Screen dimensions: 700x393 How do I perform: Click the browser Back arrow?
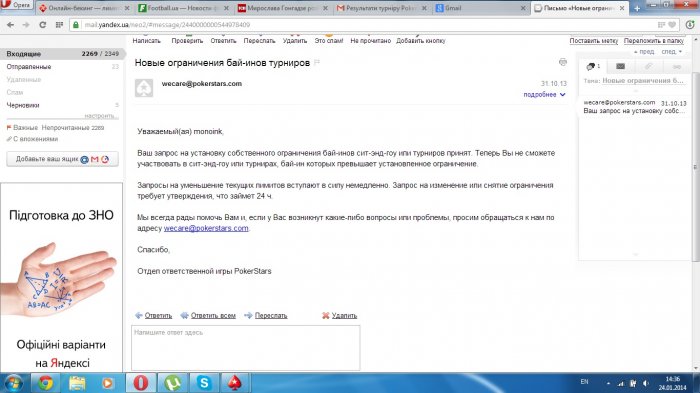click(11, 25)
